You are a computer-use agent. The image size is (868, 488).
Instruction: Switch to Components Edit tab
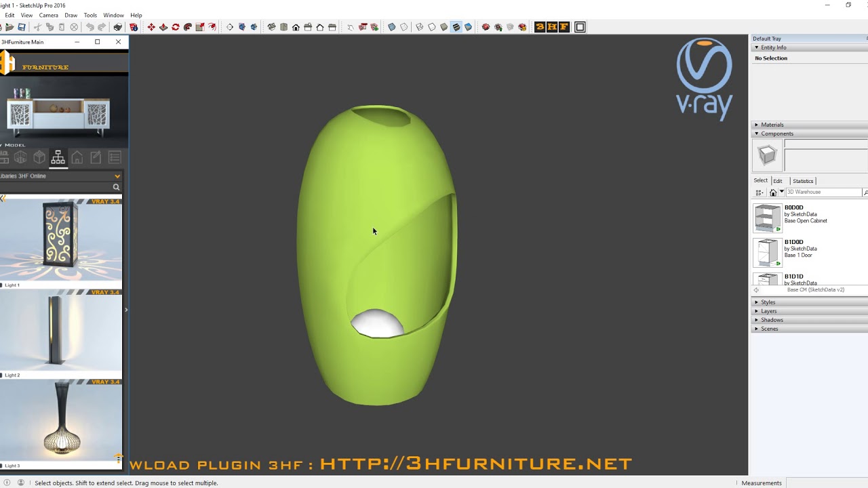(x=778, y=181)
